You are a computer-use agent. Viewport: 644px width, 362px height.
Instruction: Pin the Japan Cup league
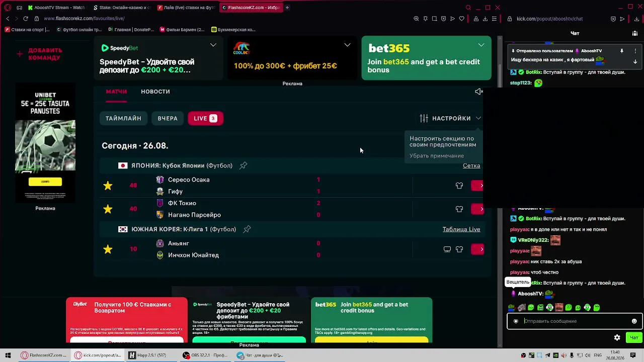click(x=244, y=165)
